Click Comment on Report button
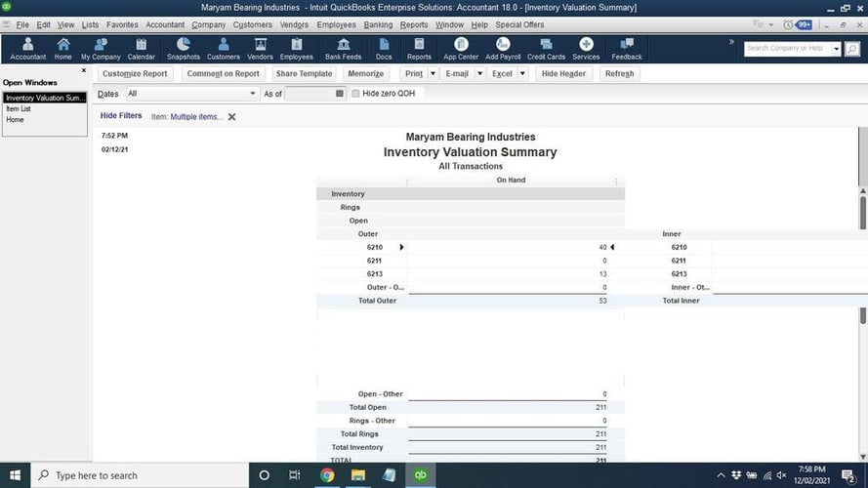868x488 pixels. [x=223, y=73]
